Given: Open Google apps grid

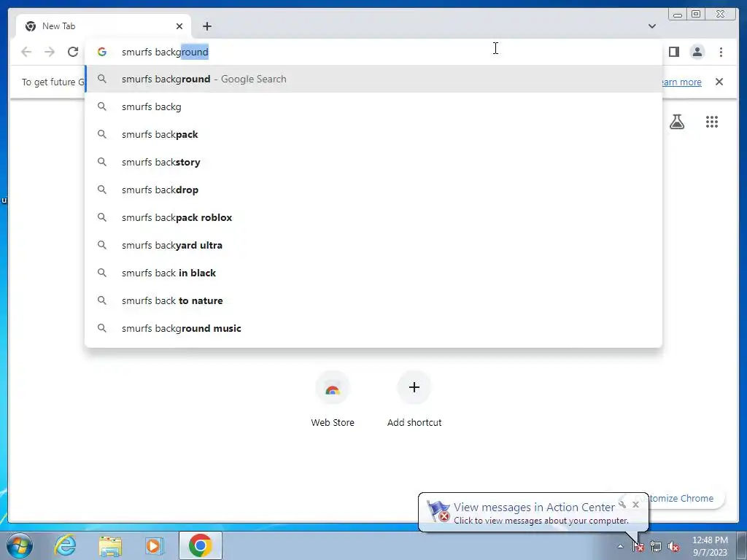Looking at the screenshot, I should tap(712, 122).
